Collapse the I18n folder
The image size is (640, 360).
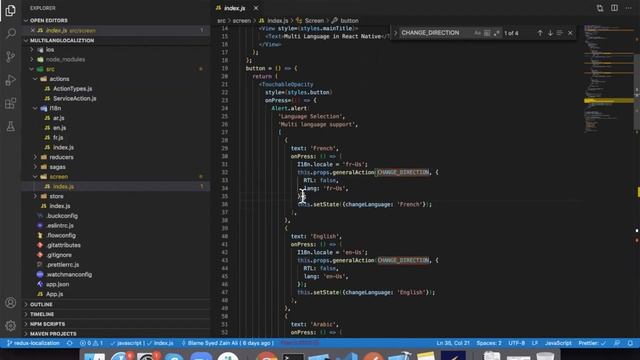(x=55, y=109)
